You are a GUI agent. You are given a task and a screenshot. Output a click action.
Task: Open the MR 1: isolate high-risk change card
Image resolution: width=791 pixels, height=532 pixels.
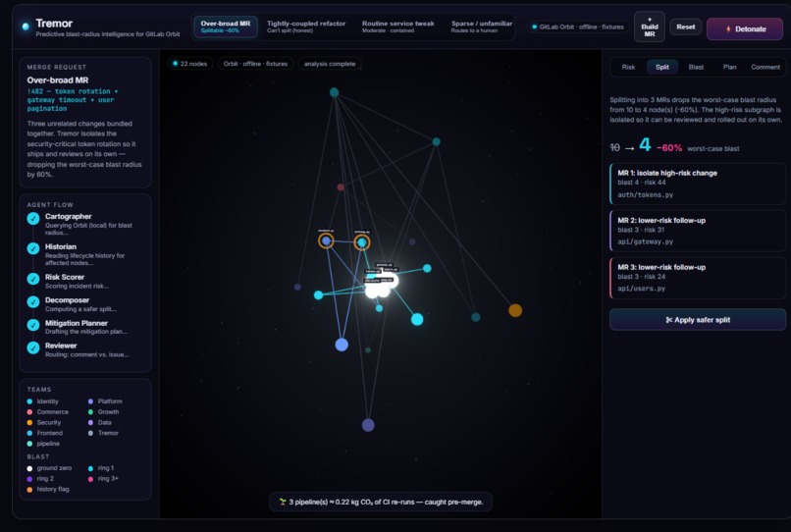click(698, 184)
